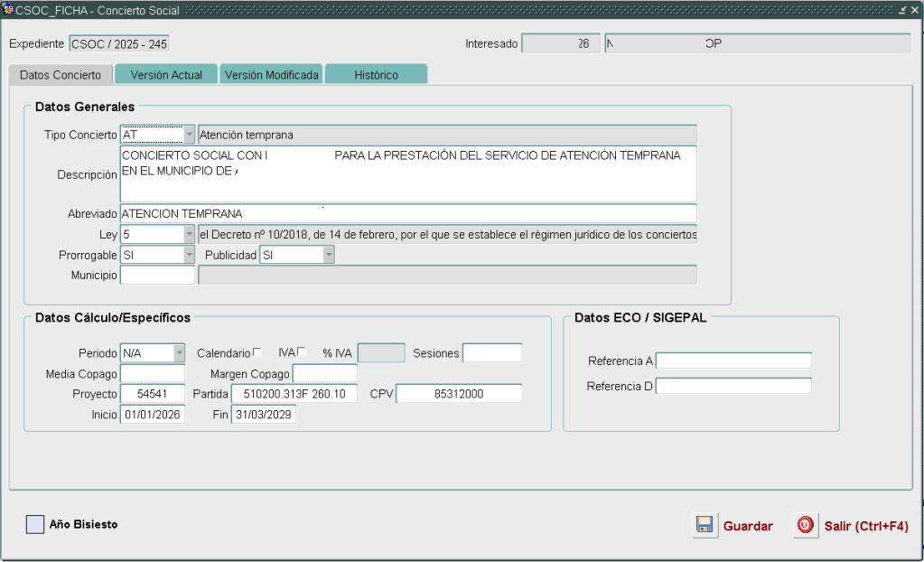Open the Versión Modificada tab
Image resolution: width=924 pixels, height=562 pixels.
(x=272, y=75)
